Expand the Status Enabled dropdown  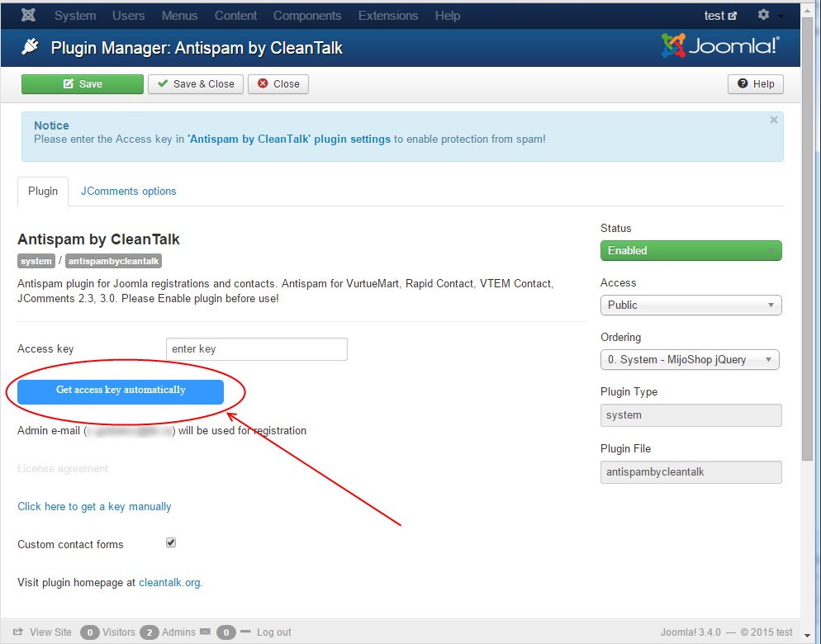690,250
